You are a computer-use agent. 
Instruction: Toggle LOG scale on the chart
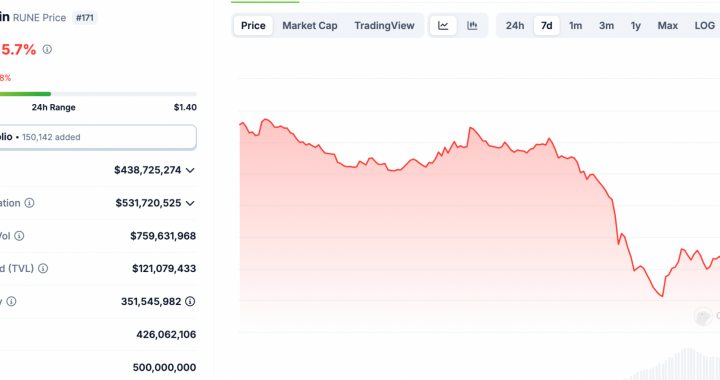click(x=704, y=26)
